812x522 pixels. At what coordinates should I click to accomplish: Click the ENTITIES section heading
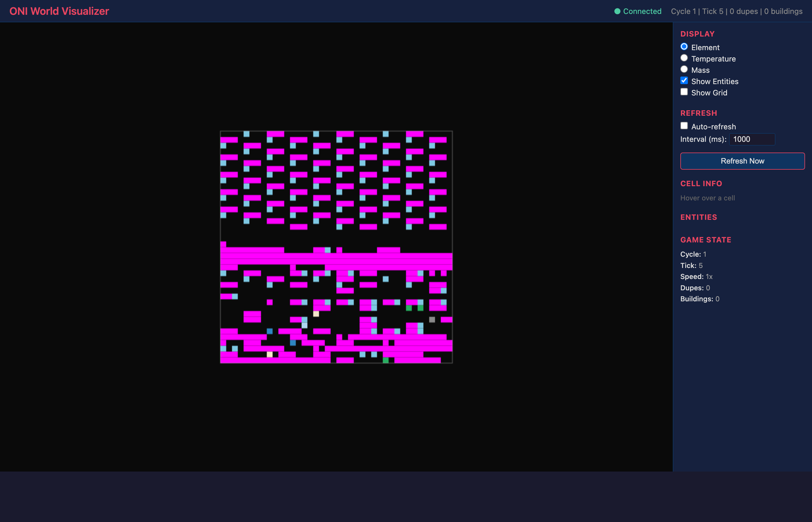coord(699,217)
